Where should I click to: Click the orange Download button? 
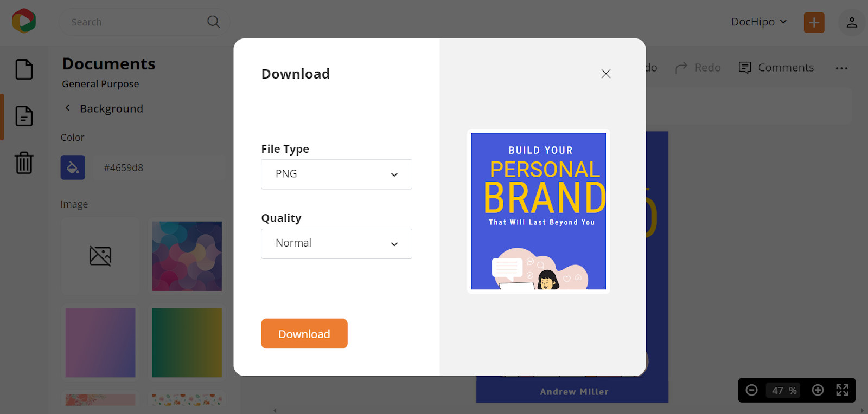[304, 334]
